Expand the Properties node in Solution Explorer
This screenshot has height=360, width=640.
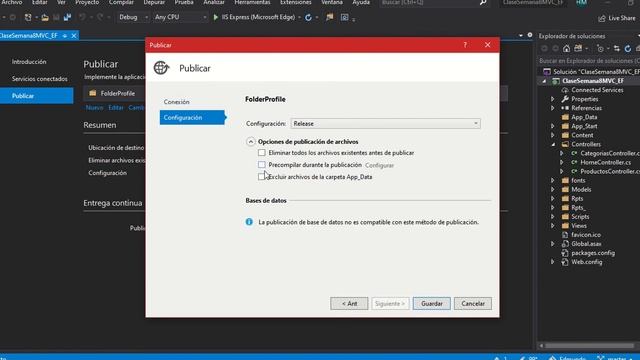pos(553,99)
